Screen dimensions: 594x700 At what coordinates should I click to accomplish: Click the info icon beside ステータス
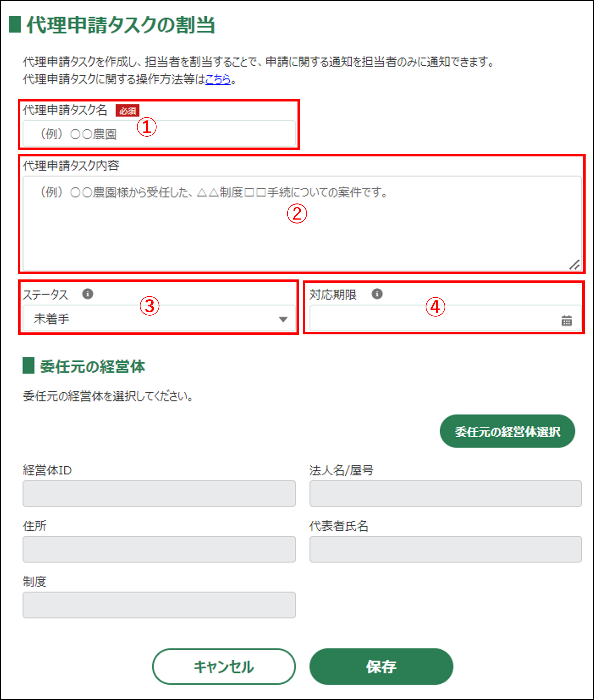pyautogui.click(x=87, y=294)
